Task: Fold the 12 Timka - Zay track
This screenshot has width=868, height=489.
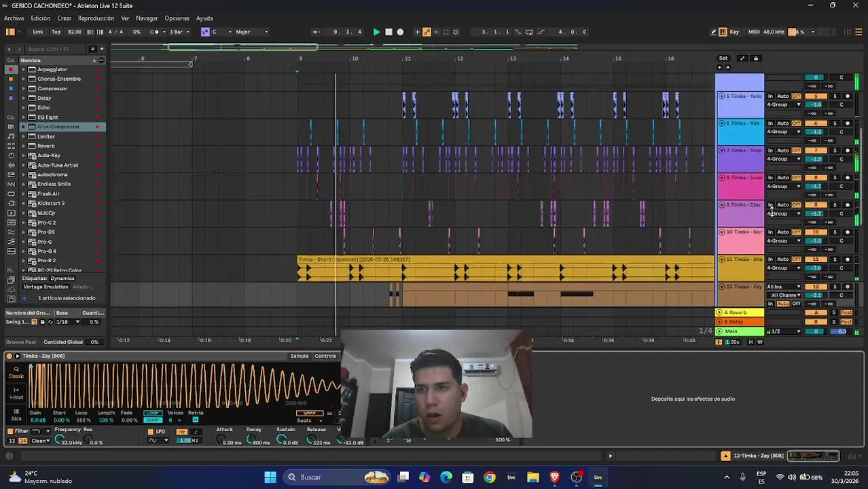Action: (721, 287)
